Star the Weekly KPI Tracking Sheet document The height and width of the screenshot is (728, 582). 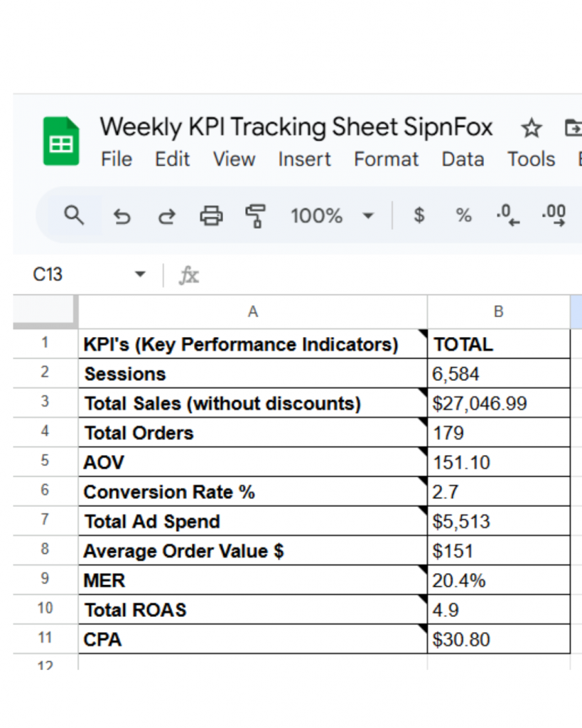pyautogui.click(x=531, y=129)
